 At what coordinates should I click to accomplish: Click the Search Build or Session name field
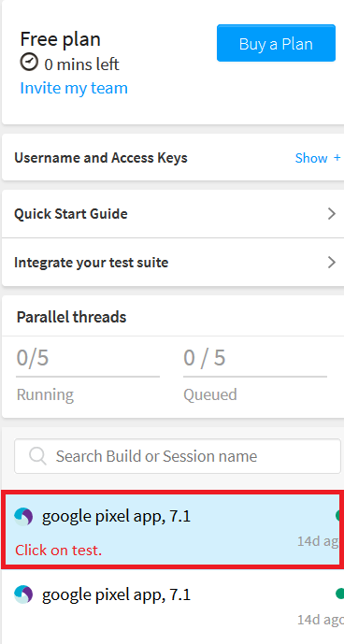[x=178, y=456]
